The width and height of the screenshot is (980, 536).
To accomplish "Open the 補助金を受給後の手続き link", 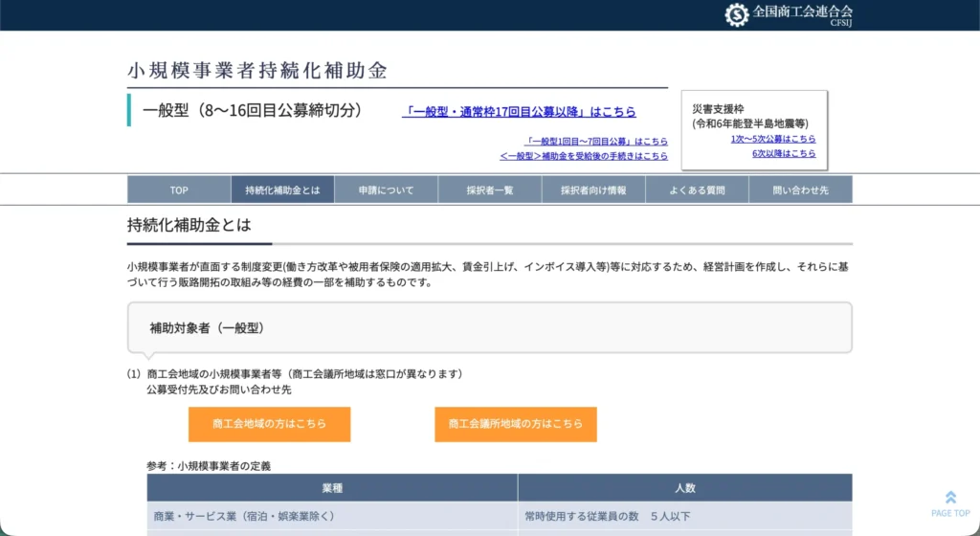I will 583,156.
